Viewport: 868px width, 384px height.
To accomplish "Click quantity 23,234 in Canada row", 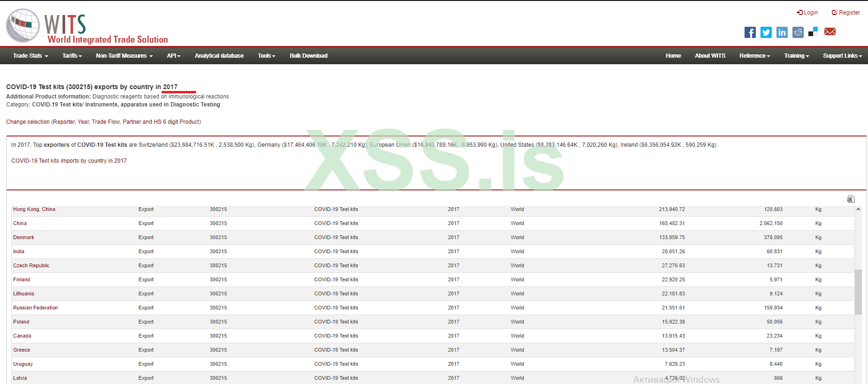I will tap(775, 336).
